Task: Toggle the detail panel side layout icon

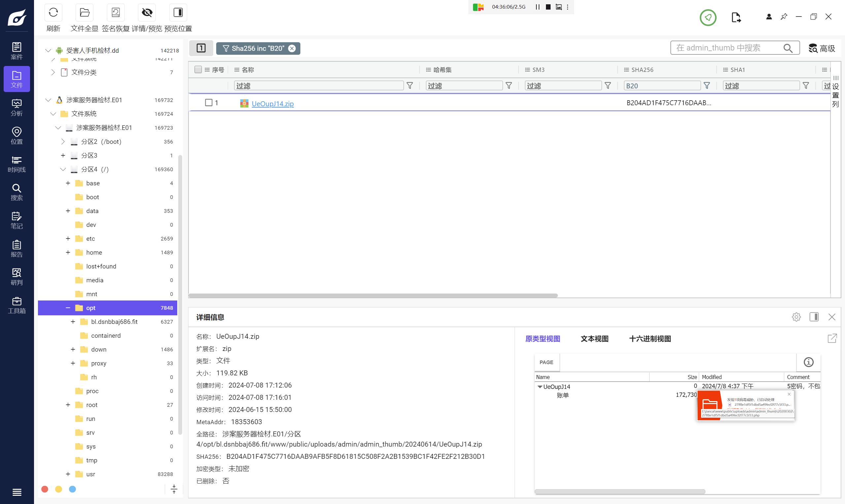Action: [814, 317]
